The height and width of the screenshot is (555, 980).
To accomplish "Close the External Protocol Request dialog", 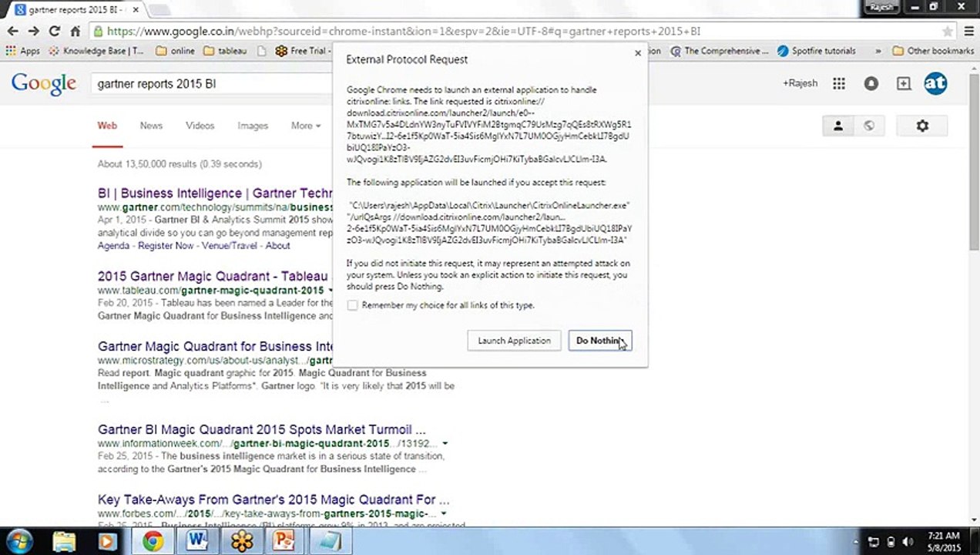I will [637, 53].
